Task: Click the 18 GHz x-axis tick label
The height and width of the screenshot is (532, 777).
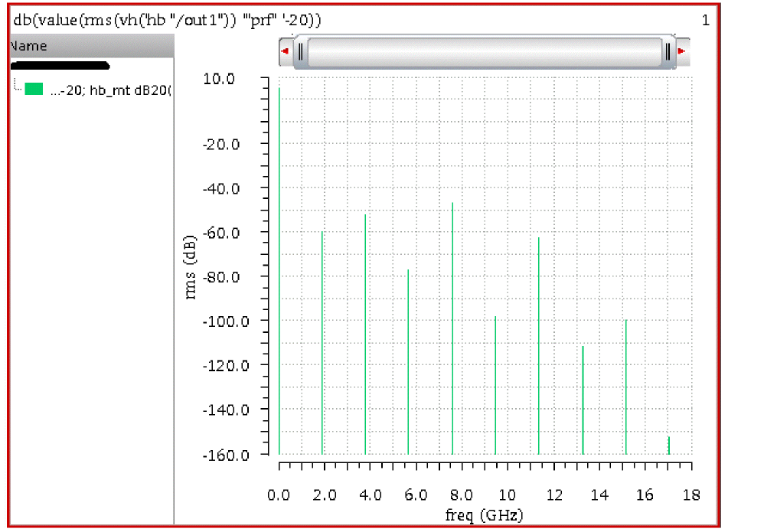Action: pos(691,494)
